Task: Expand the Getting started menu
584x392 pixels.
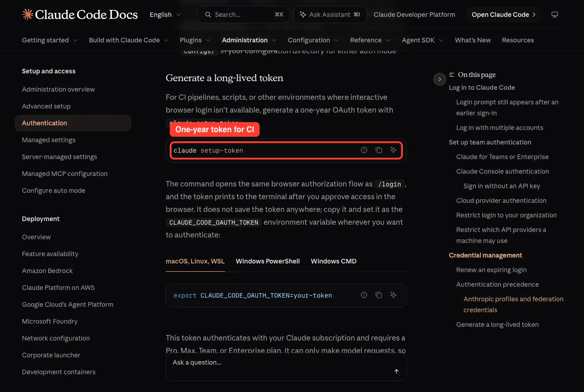Action: (x=50, y=40)
